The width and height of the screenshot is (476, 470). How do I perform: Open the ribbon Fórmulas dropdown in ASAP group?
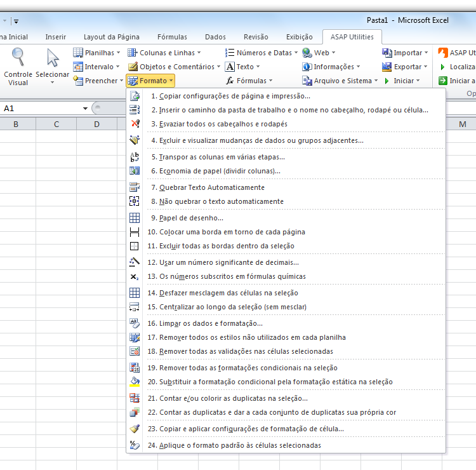click(249, 81)
